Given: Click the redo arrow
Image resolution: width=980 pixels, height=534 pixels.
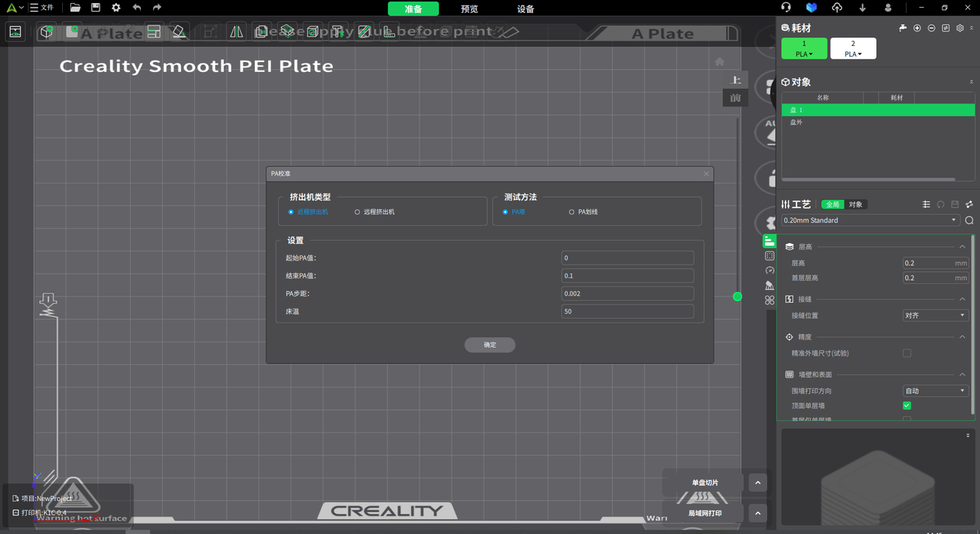Looking at the screenshot, I should [157, 8].
